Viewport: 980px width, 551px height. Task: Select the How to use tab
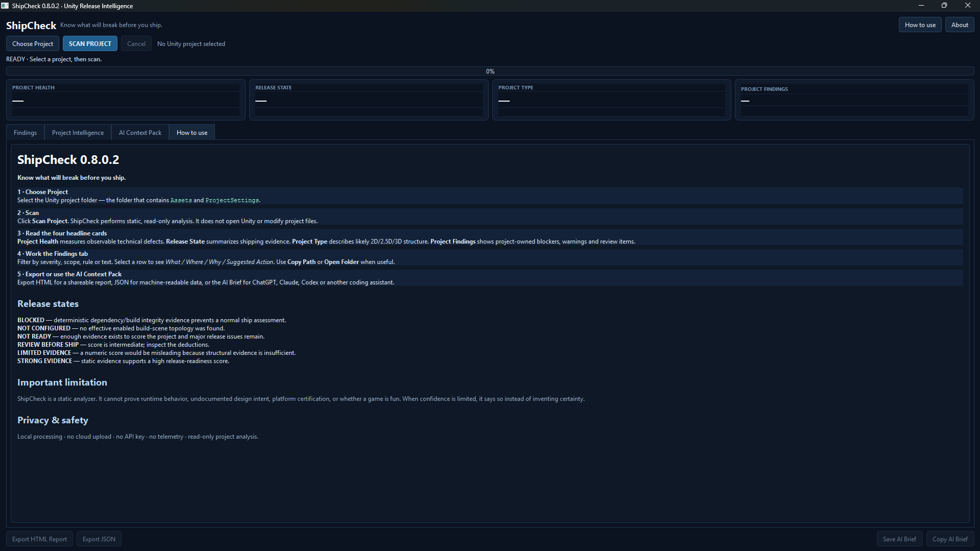point(192,133)
